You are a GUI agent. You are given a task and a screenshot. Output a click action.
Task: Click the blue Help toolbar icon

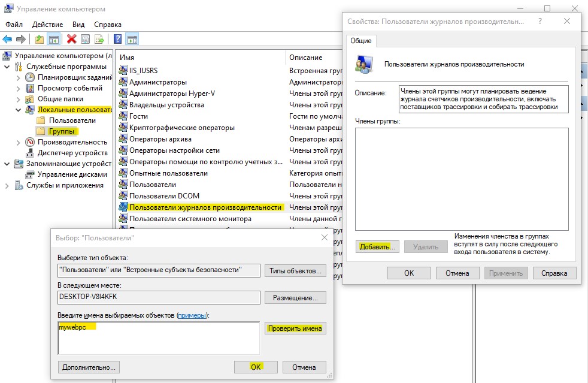117,39
